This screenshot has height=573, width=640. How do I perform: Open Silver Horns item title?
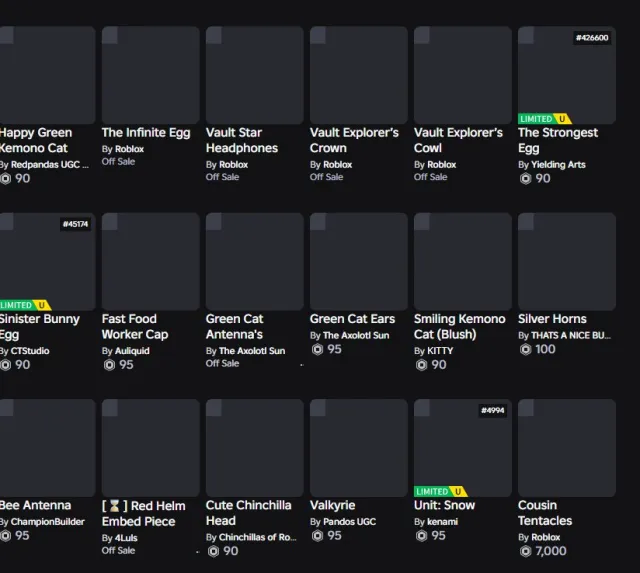click(552, 319)
